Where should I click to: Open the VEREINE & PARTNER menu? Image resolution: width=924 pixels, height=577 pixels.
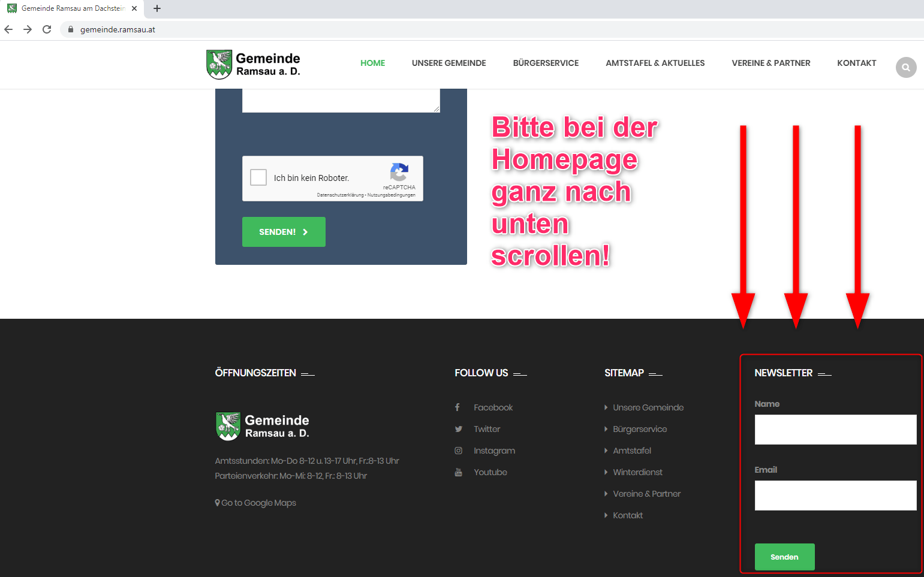(770, 63)
